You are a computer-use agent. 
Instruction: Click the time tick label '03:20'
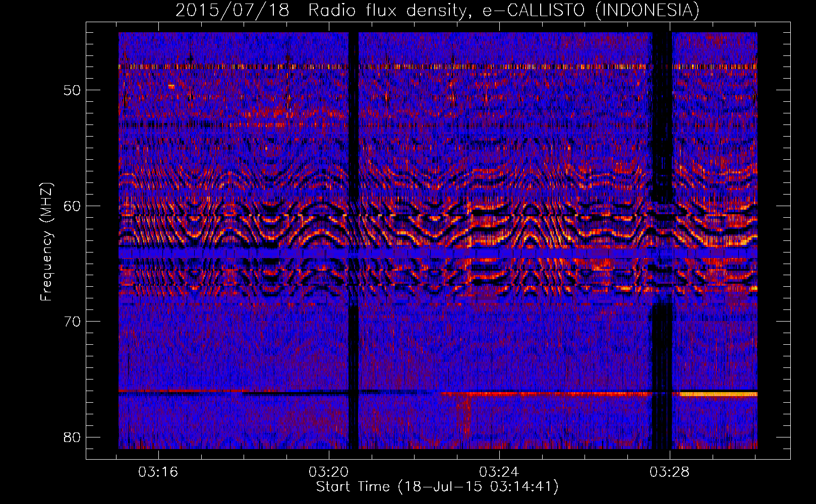[x=329, y=472]
